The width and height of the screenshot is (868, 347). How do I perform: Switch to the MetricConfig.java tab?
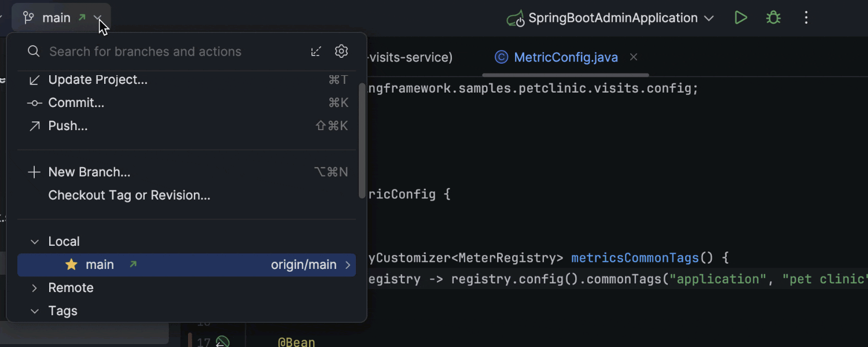[x=565, y=57]
